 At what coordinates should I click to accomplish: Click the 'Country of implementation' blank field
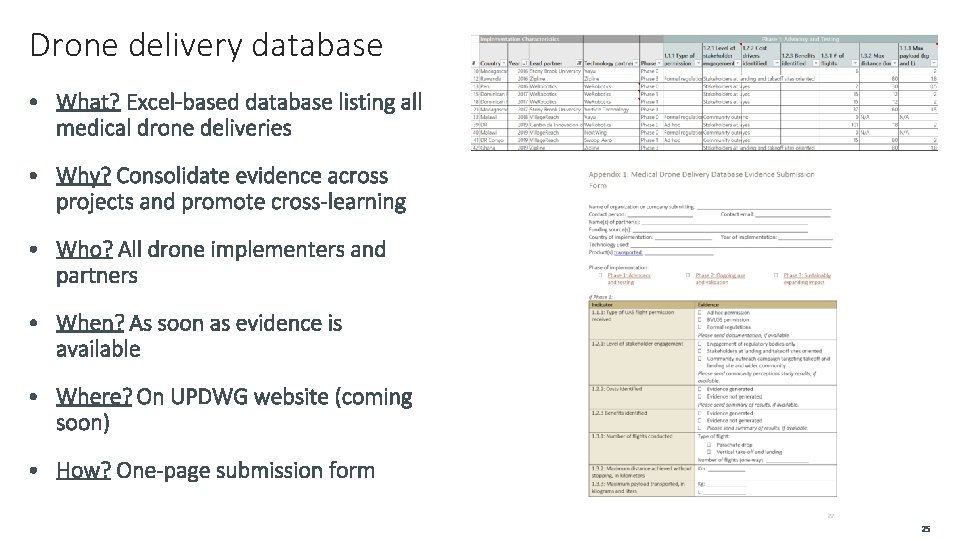pyautogui.click(x=683, y=238)
